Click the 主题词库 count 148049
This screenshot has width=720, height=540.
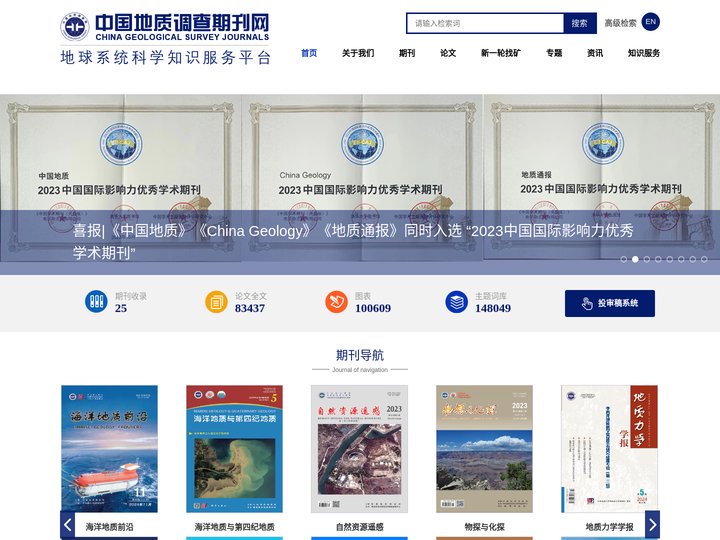coord(493,308)
